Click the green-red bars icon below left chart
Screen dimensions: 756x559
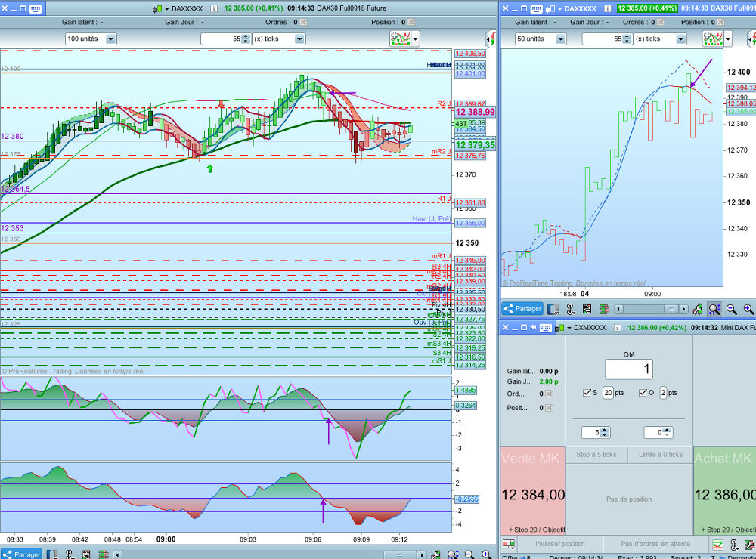click(103, 554)
